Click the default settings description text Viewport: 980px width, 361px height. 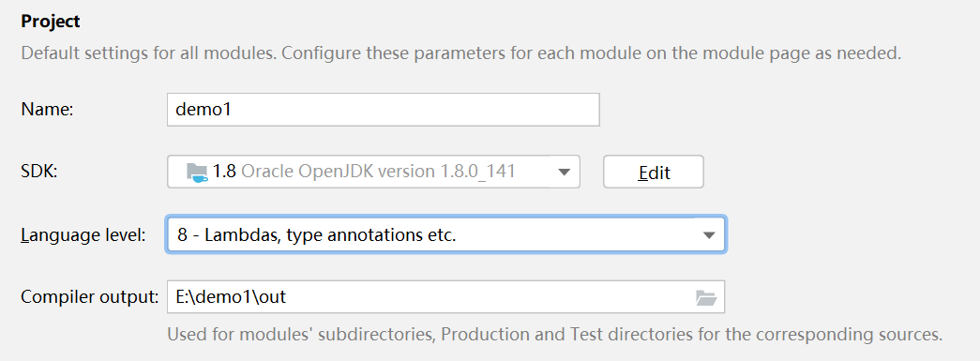[x=461, y=53]
